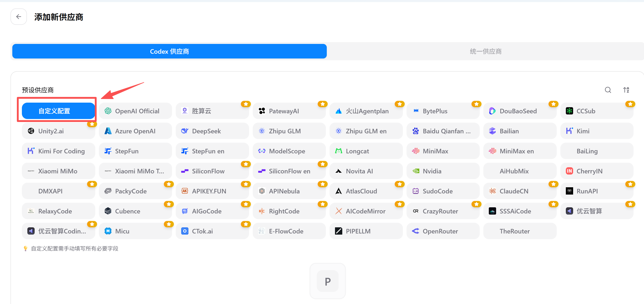Image resolution: width=644 pixels, height=304 pixels.
Task: Select the BytePlus provider preset
Action: point(443,111)
